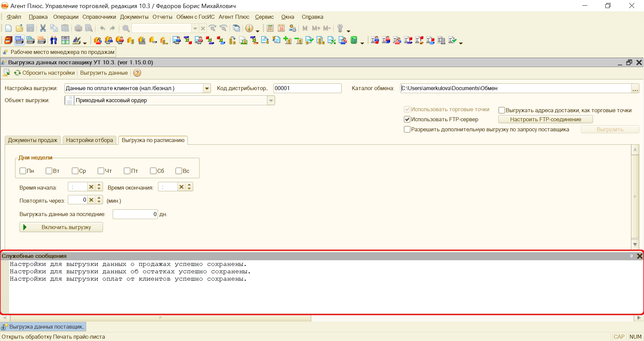The height and width of the screenshot is (341, 644).
Task: Expand the overflow arrow after the wrench icon
Action: [348, 31]
